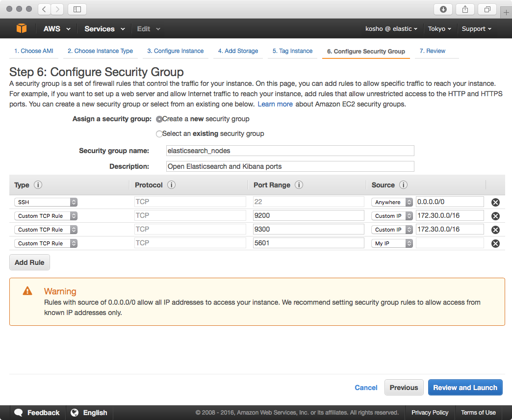This screenshot has height=420, width=512.
Task: Click the Add Rule button
Action: tap(29, 262)
